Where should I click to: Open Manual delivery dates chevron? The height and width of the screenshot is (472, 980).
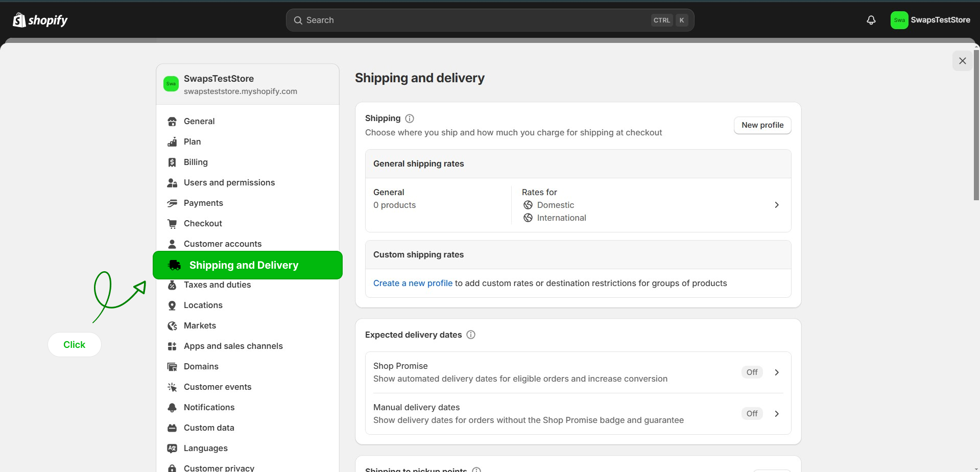[777, 414]
